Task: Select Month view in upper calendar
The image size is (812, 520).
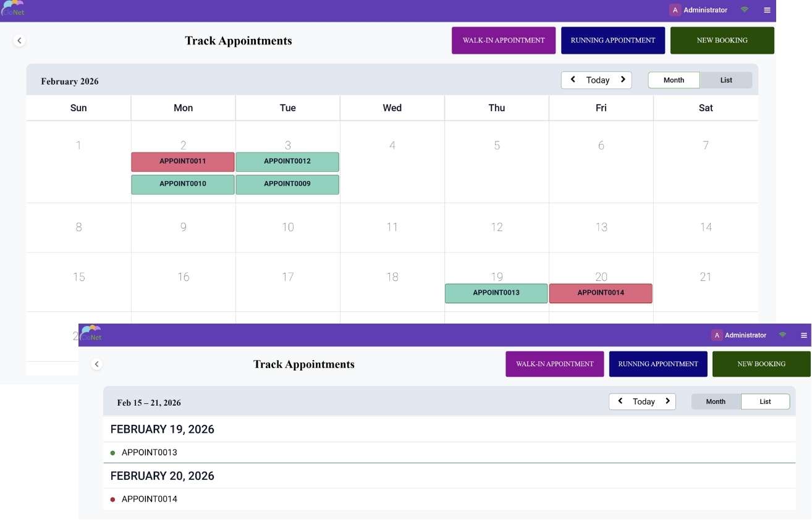Action: click(x=674, y=80)
